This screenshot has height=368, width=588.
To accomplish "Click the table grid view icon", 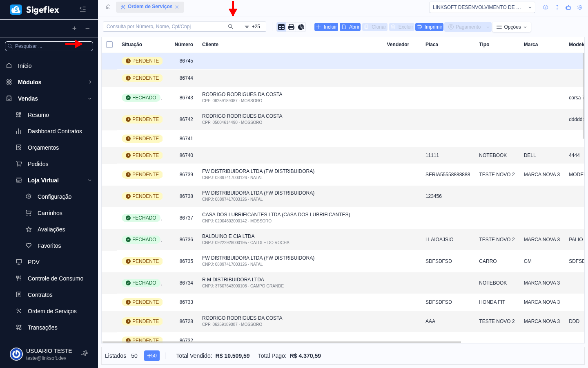I will [x=281, y=27].
